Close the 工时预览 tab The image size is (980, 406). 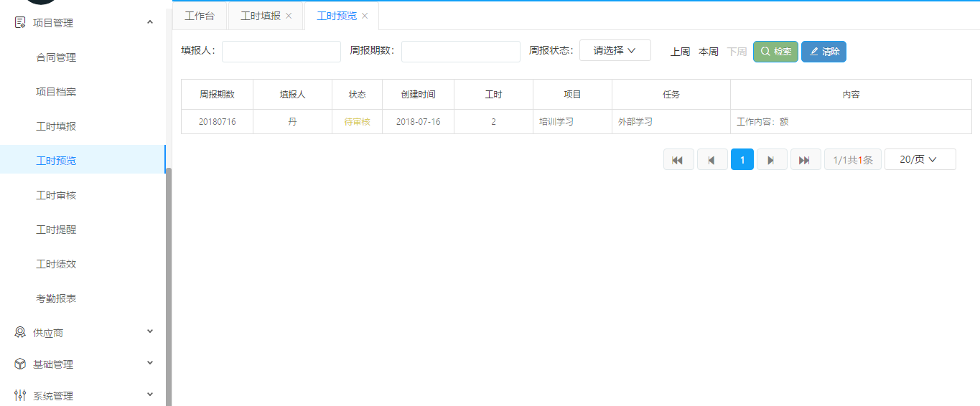(365, 16)
